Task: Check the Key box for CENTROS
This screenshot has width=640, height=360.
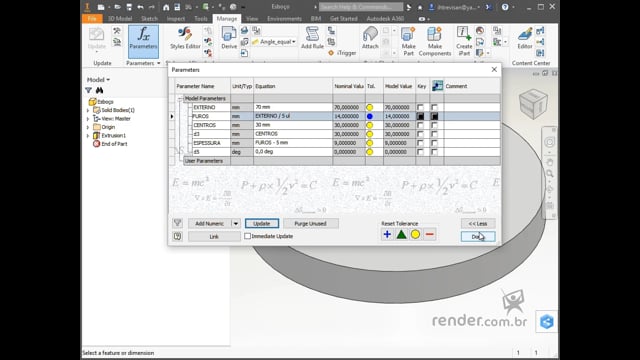Action: coord(420,125)
